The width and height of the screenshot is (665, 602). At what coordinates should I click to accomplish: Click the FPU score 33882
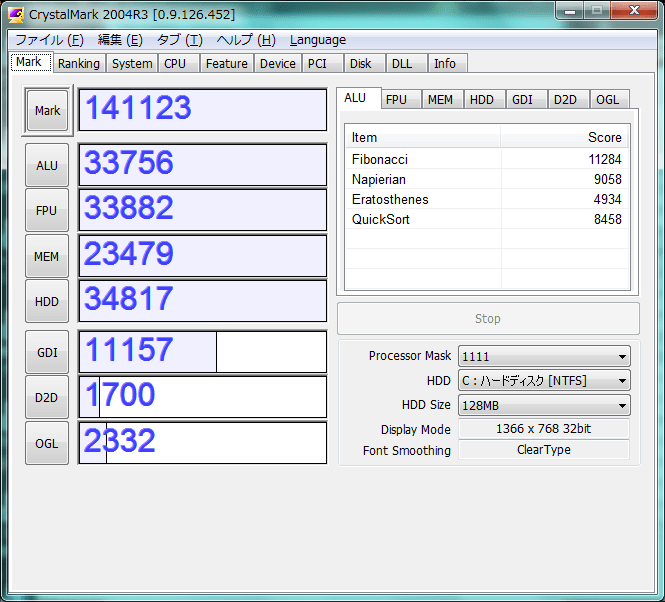click(x=203, y=210)
